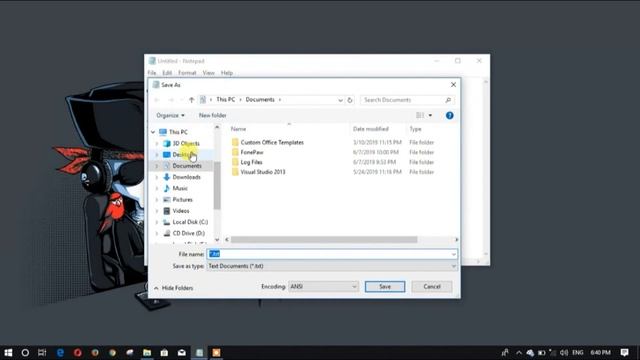Click This PC in the address breadcrumb
This screenshot has width=640, height=360.
coord(226,100)
